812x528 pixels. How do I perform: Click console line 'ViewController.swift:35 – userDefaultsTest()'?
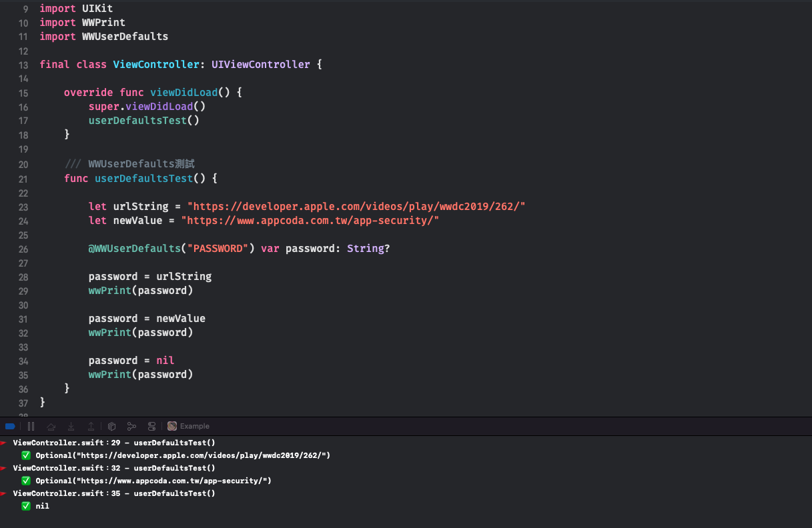114,493
